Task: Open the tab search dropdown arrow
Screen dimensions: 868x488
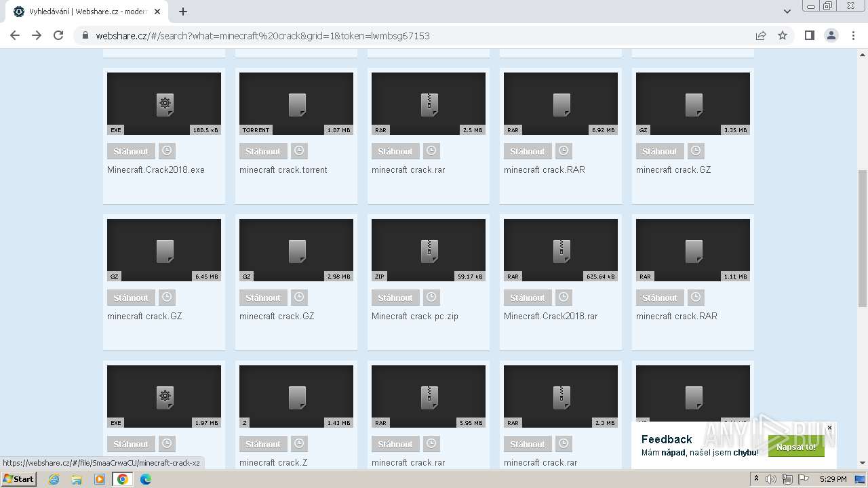Action: click(787, 12)
